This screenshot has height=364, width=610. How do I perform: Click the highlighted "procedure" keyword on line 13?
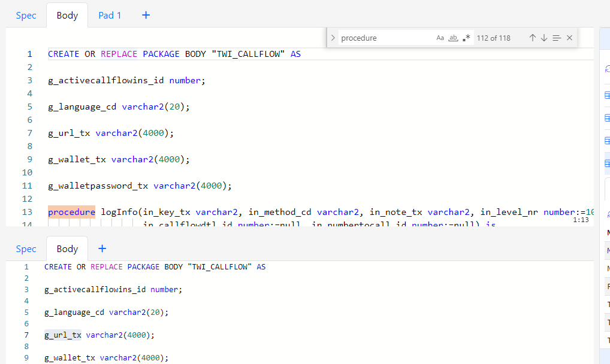[71, 212]
